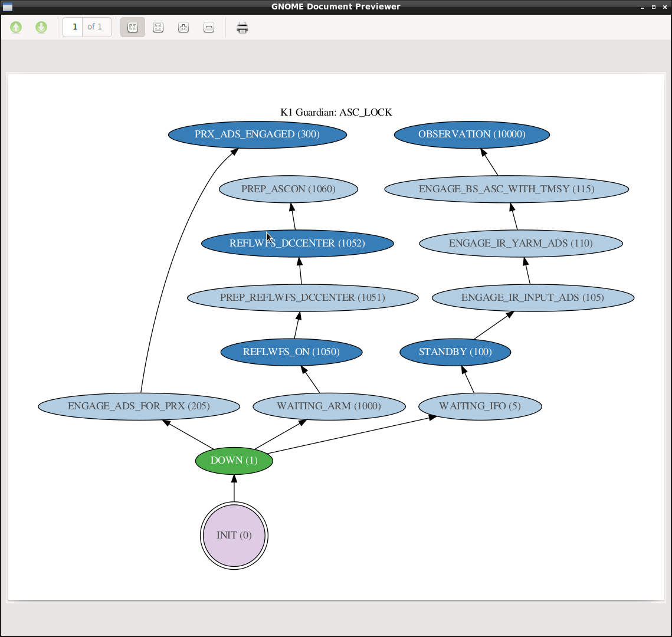The width and height of the screenshot is (672, 637).
Task: Click the page number input field
Action: tap(73, 27)
